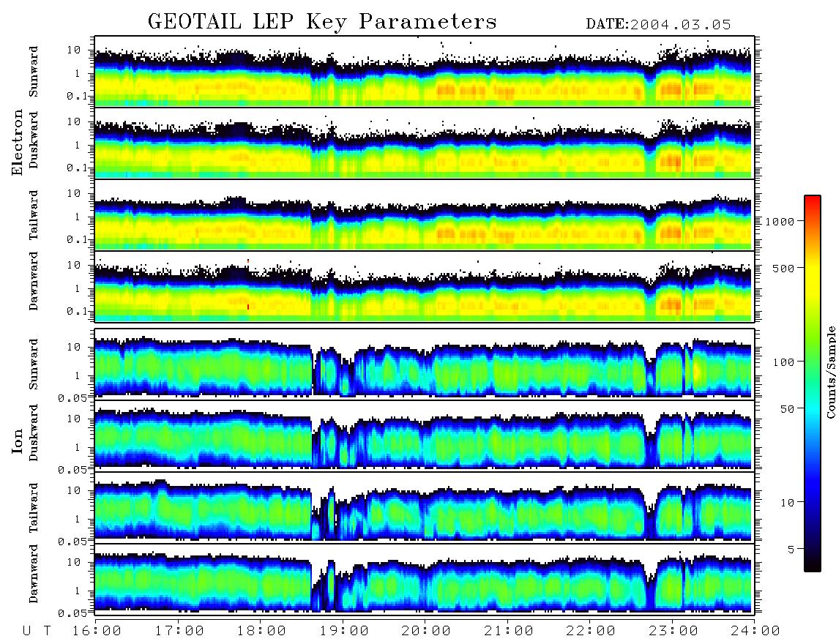Click the Electron "Sunward" panel label

click(34, 72)
